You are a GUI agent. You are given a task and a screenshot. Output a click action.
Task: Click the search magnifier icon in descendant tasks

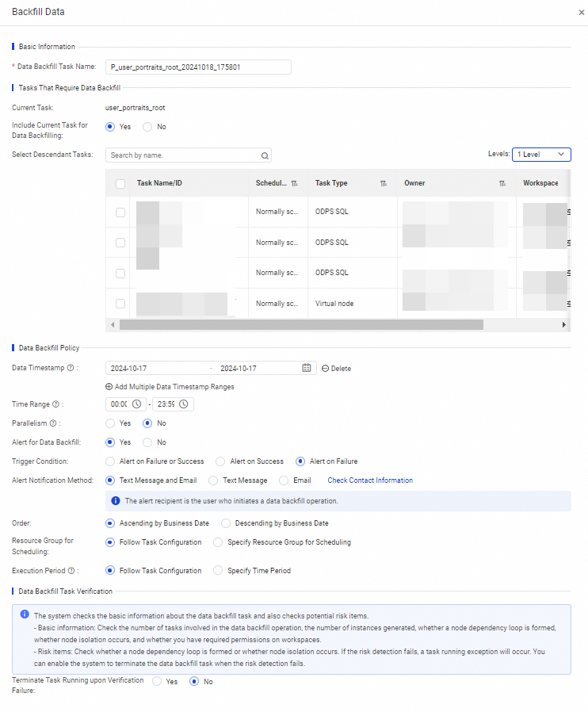265,155
